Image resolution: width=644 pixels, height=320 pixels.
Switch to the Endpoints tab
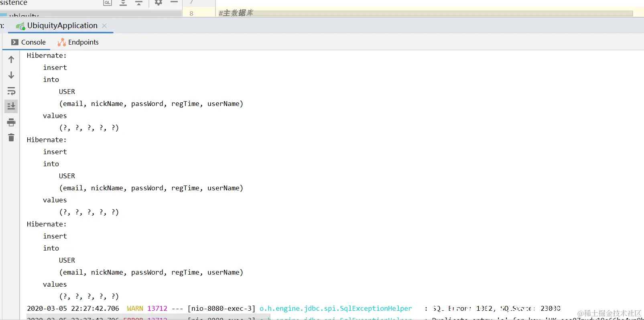78,42
